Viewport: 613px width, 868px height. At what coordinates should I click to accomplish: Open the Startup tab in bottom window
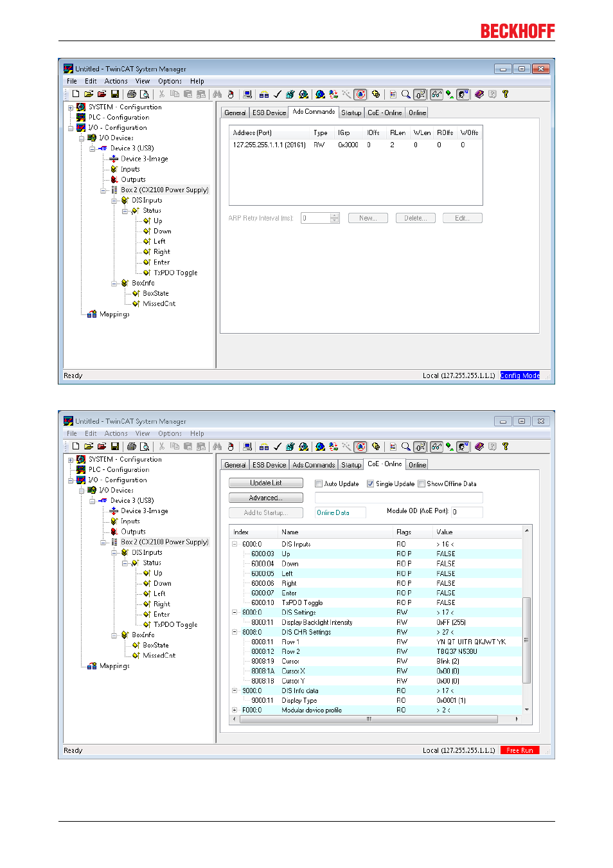click(351, 465)
